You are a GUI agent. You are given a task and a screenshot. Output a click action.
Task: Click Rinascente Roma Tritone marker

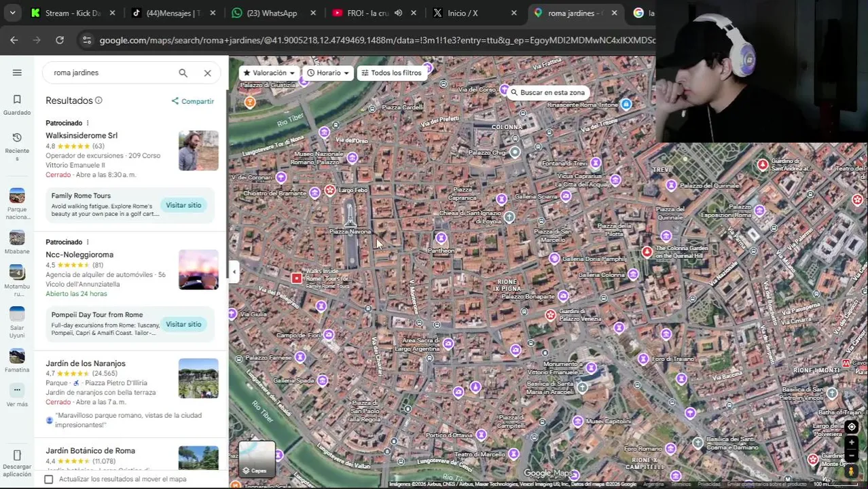(x=626, y=105)
